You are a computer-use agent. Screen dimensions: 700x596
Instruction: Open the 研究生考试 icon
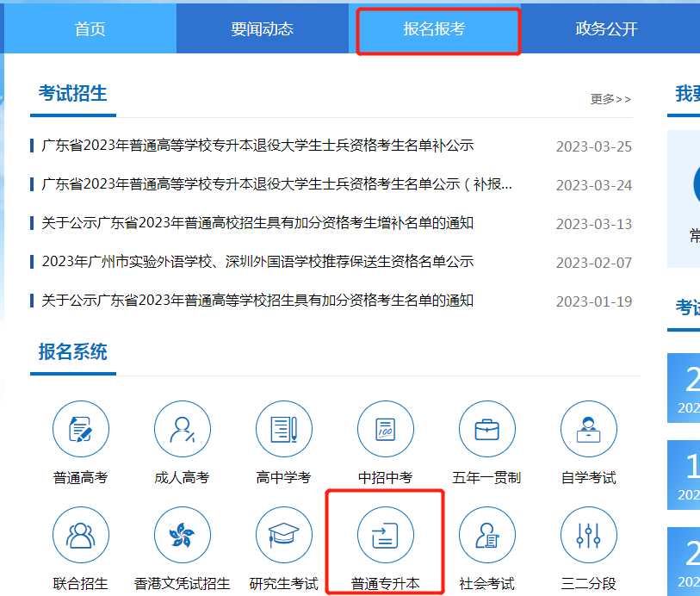(283, 534)
